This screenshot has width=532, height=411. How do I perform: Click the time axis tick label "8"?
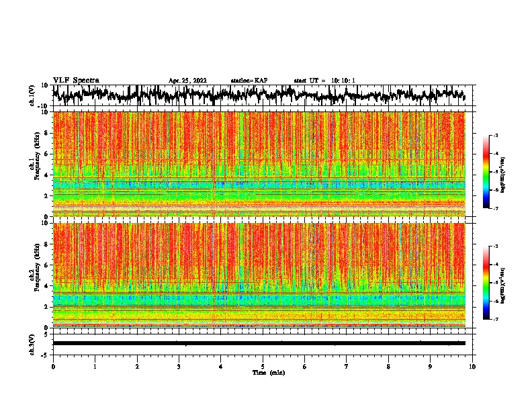pos(388,367)
